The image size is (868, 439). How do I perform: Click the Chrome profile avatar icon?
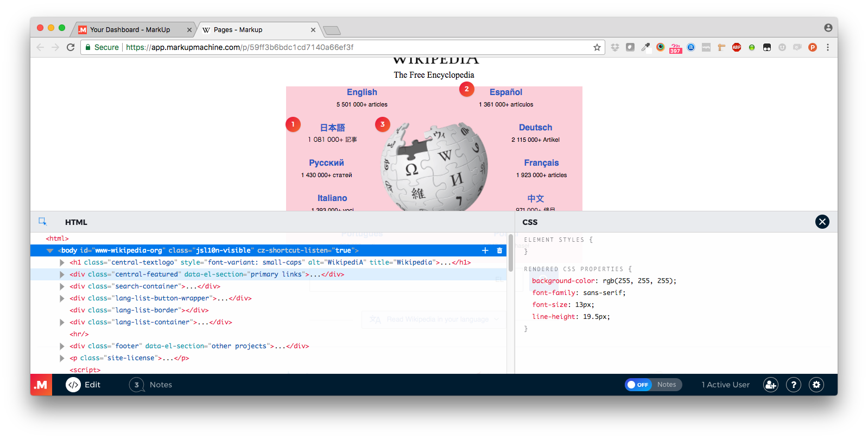coord(828,28)
